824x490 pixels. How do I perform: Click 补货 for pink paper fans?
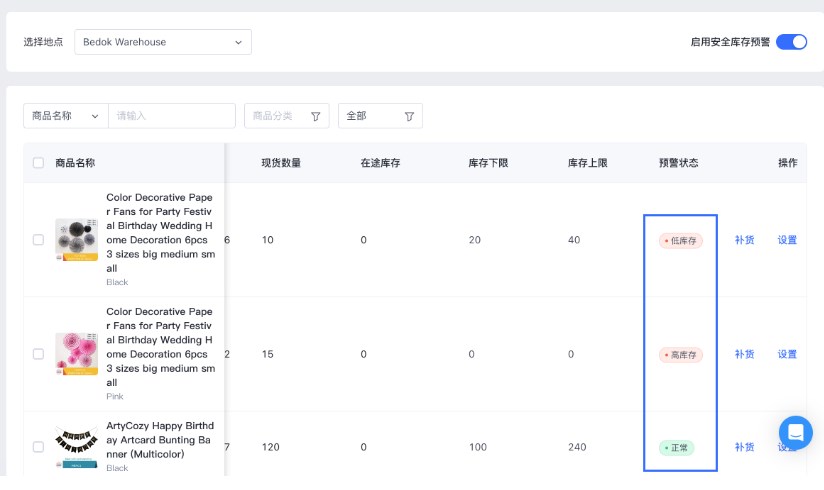pyautogui.click(x=744, y=354)
